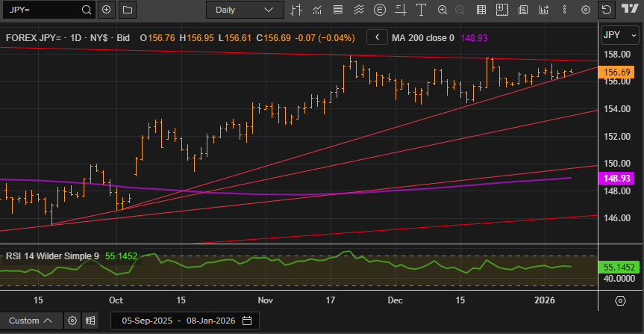Screen dimensions: 644x334
Task: Select the RSI 14 Wilder Simple indicator label
Action: (x=52, y=256)
